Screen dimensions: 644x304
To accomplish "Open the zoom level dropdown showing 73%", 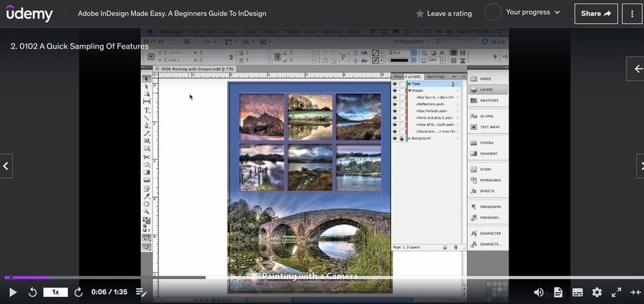I will [x=210, y=42].
